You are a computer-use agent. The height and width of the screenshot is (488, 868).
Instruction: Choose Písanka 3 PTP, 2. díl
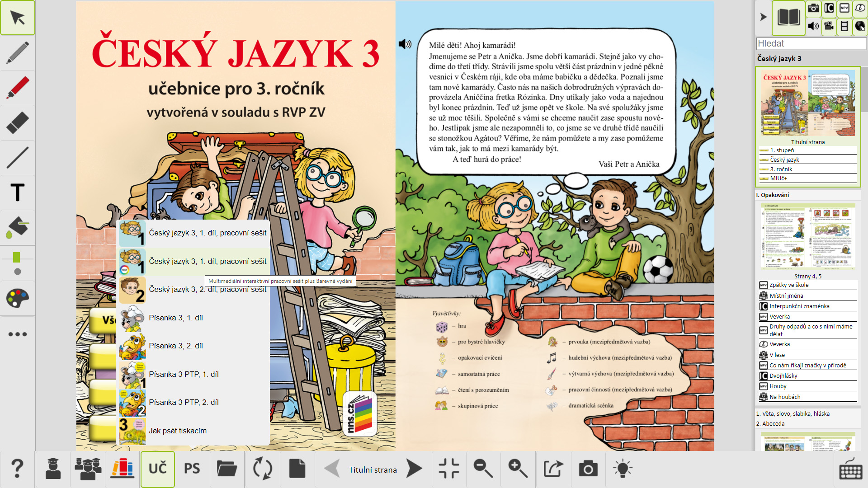(x=193, y=403)
